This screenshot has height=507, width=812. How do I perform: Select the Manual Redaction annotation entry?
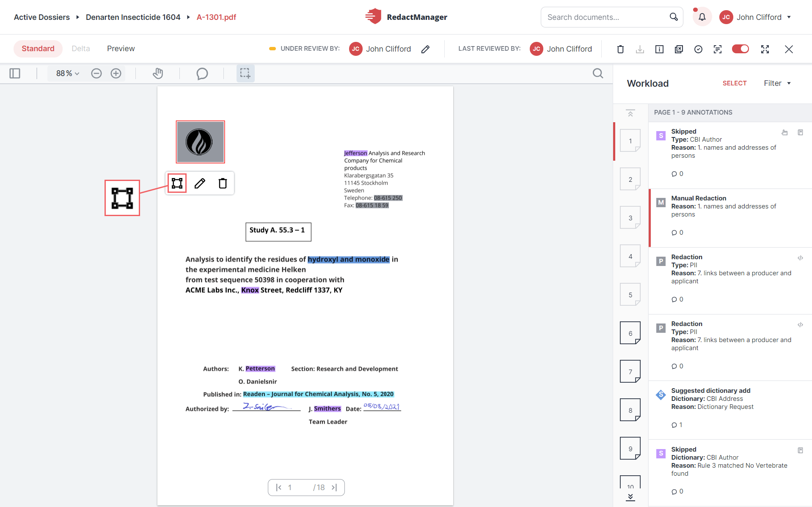(x=730, y=218)
